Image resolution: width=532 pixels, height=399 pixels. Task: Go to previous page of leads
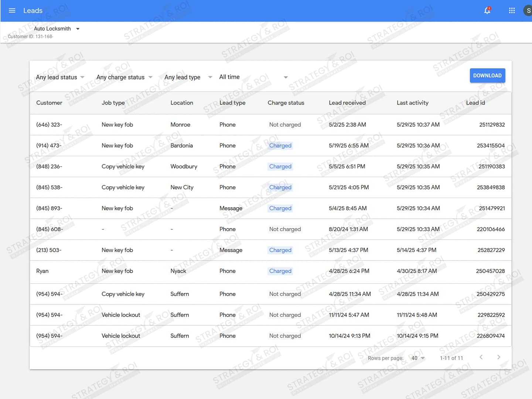[481, 357]
